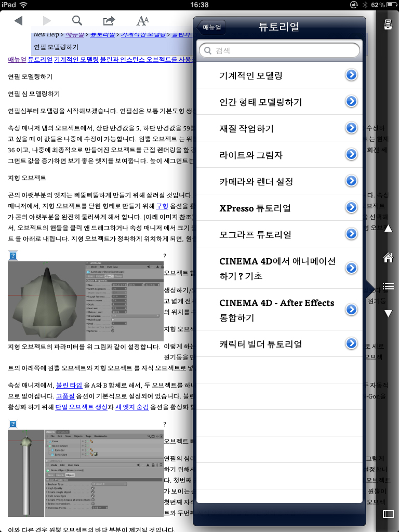The image size is (399, 532).
Task: Tap the 지형 오브젝트 heading
Action: 27,178
